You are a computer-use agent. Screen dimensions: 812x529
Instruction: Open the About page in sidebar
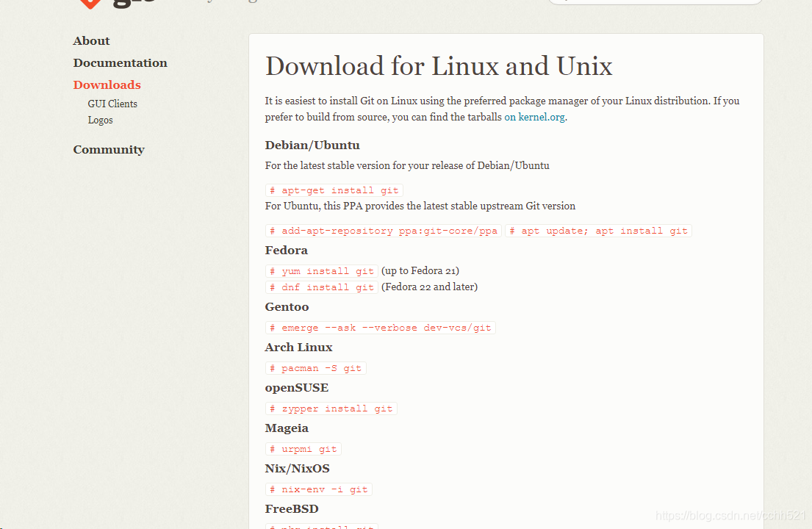tap(91, 41)
